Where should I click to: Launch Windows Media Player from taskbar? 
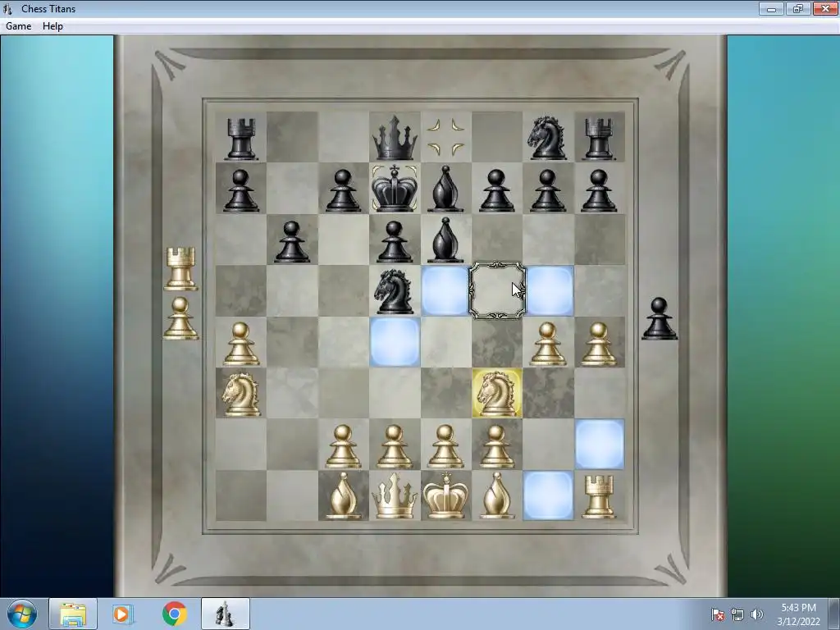[x=123, y=614]
